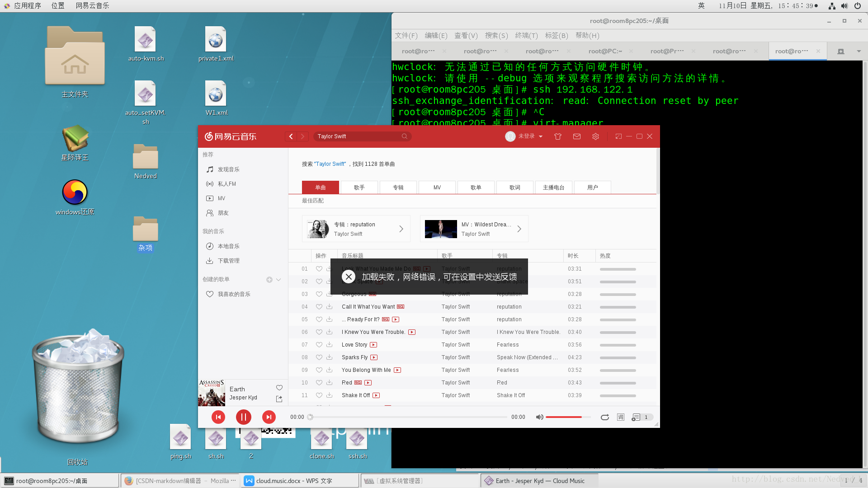Open the messages envelope icon
Screen dimensions: 868x488
pos(577,136)
